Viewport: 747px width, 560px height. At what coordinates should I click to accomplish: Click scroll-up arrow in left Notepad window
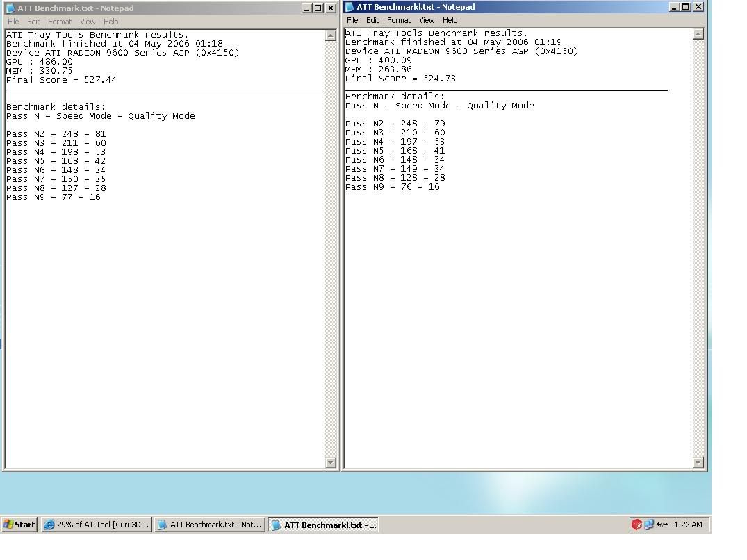[x=331, y=35]
